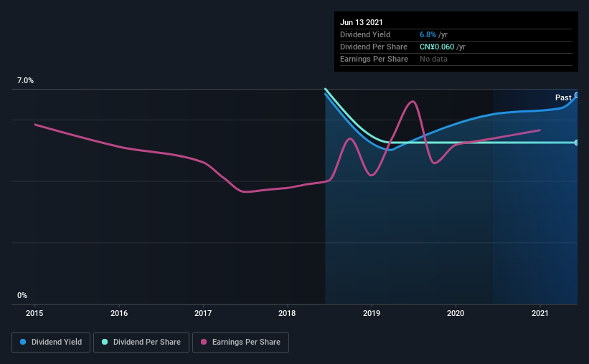Select the 2017 x-axis label
This screenshot has height=364, width=589.
tap(203, 313)
